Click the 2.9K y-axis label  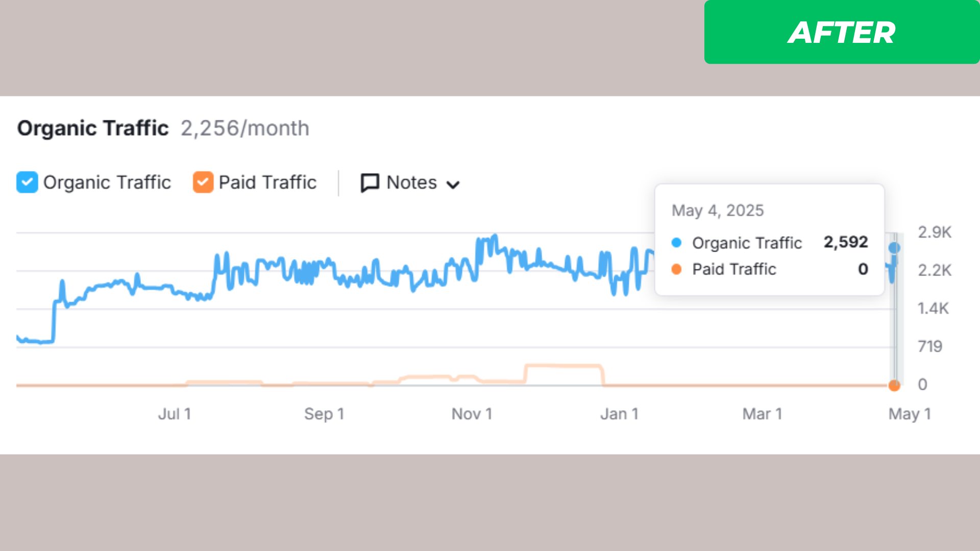pyautogui.click(x=934, y=232)
